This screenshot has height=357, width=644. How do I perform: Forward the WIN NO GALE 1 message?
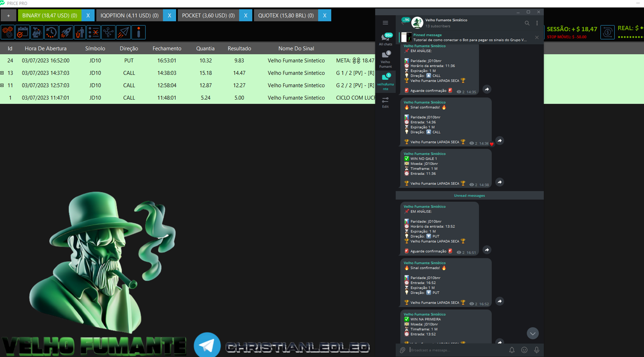click(x=500, y=182)
